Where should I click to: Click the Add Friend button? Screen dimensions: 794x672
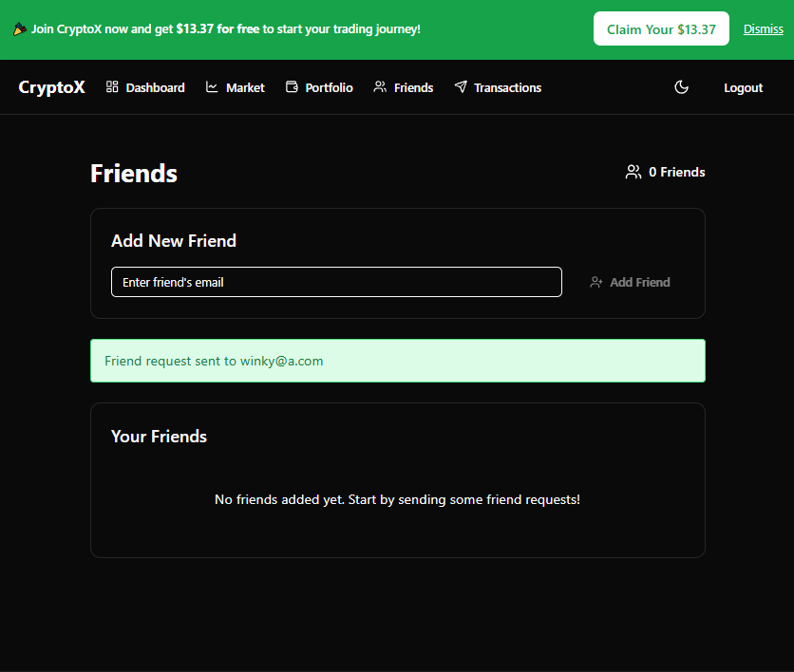point(631,282)
